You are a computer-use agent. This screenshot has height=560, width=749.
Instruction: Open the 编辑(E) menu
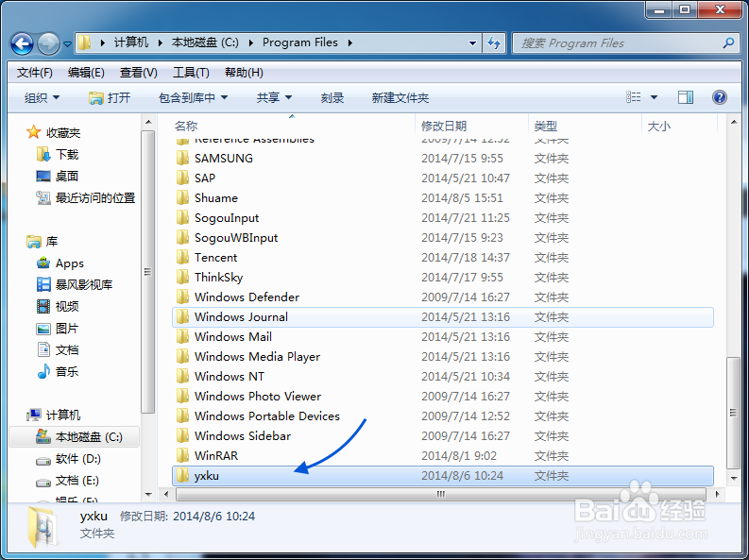point(86,73)
